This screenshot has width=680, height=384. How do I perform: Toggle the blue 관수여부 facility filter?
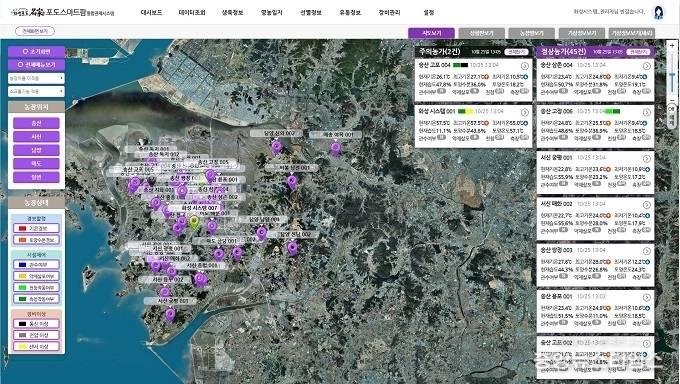click(x=36, y=264)
